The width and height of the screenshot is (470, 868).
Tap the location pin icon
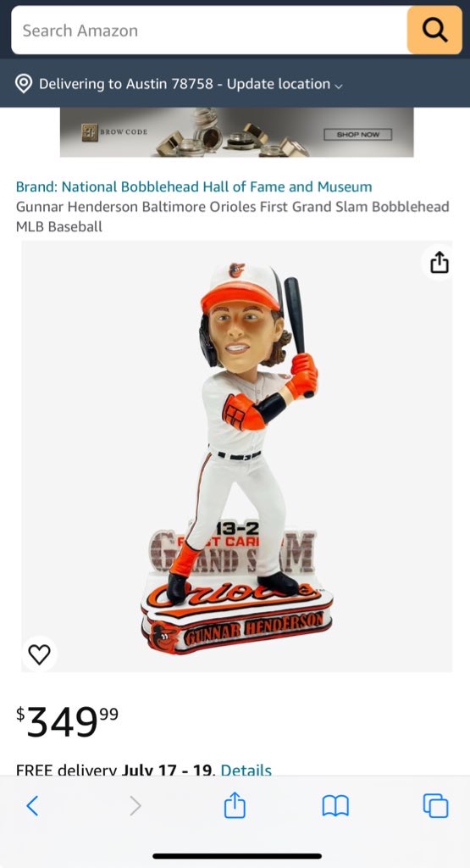[23, 84]
